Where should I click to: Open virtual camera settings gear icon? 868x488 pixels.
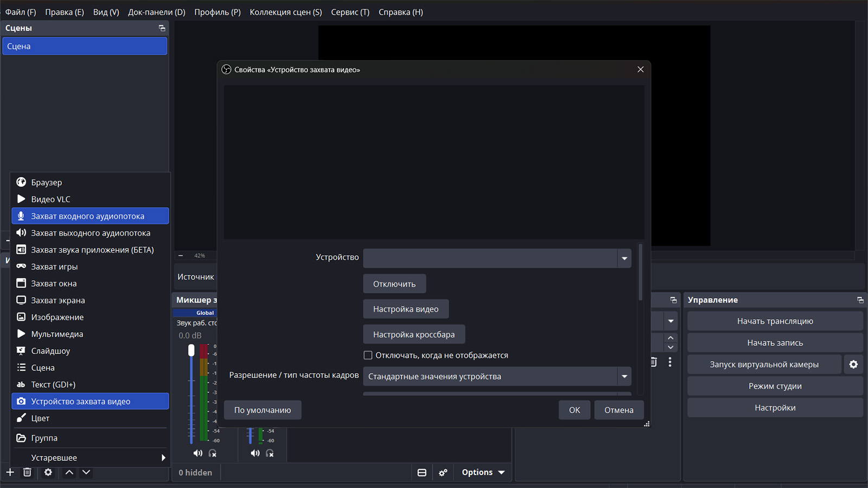[853, 364]
